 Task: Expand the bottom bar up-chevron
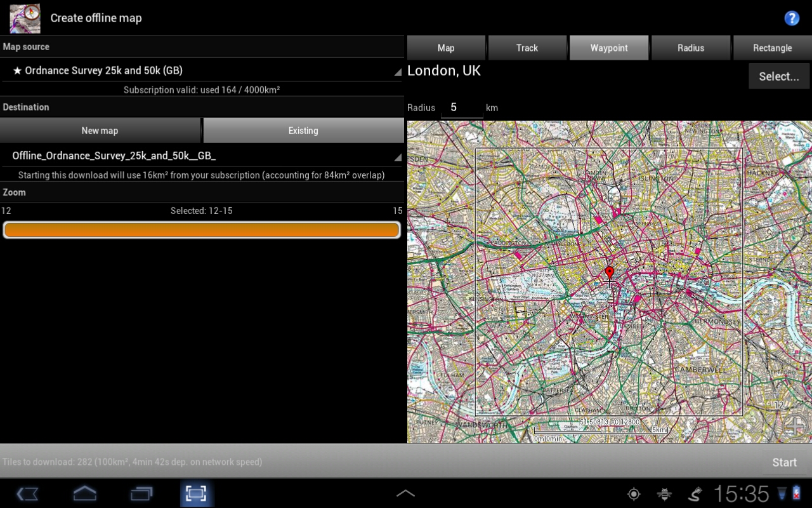pos(405,493)
